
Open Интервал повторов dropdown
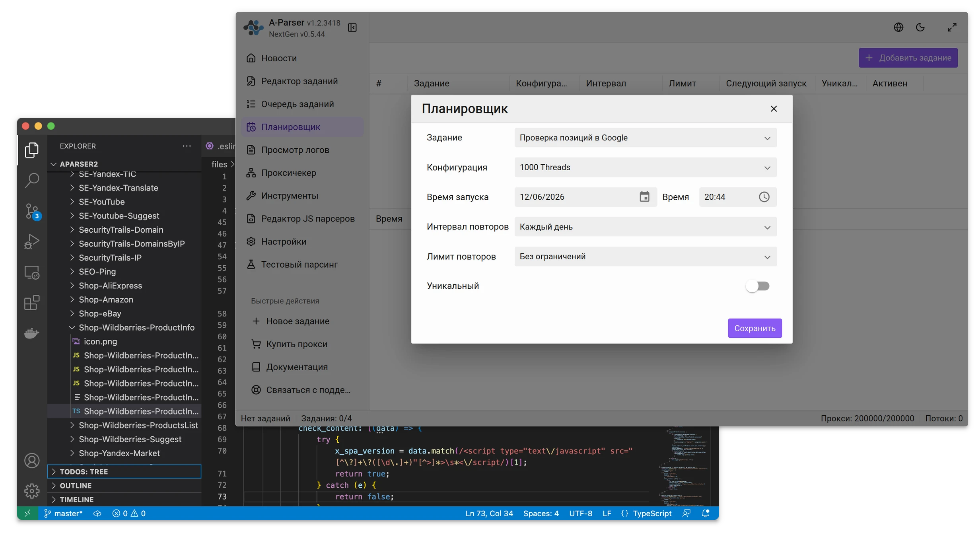[x=646, y=227]
